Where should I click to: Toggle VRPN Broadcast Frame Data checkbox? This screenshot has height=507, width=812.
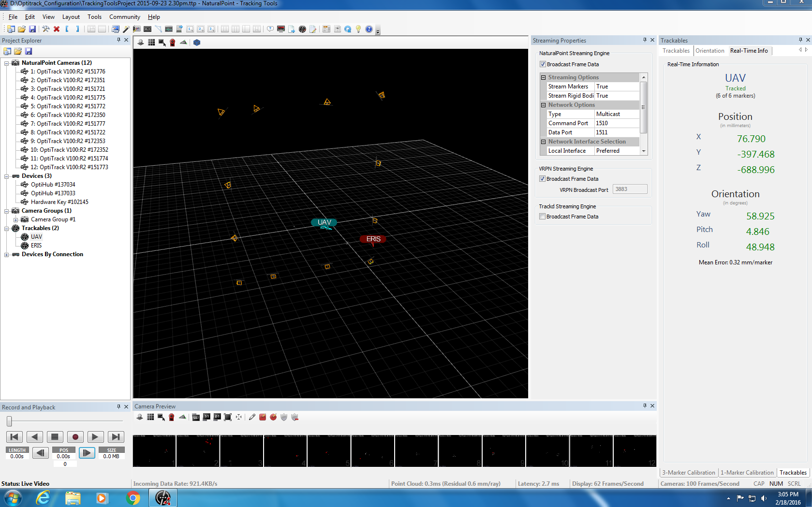(542, 179)
